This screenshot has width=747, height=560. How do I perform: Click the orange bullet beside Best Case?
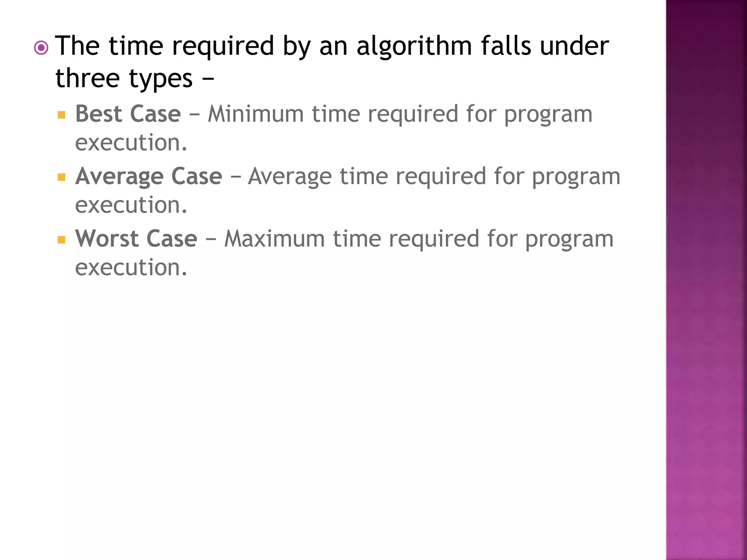tap(62, 115)
